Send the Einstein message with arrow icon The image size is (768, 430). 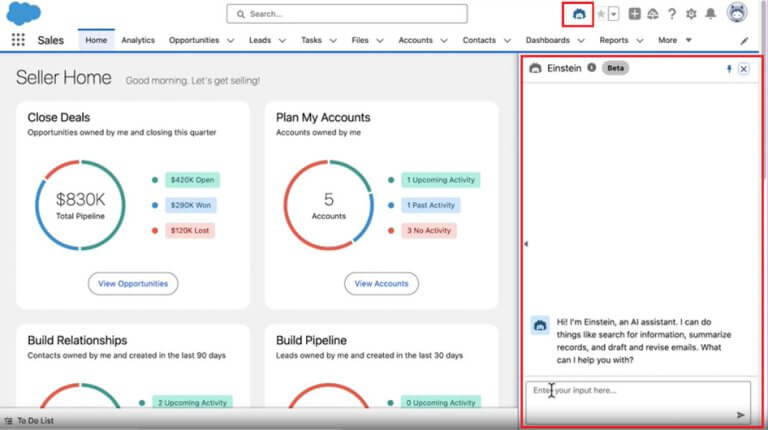point(740,415)
